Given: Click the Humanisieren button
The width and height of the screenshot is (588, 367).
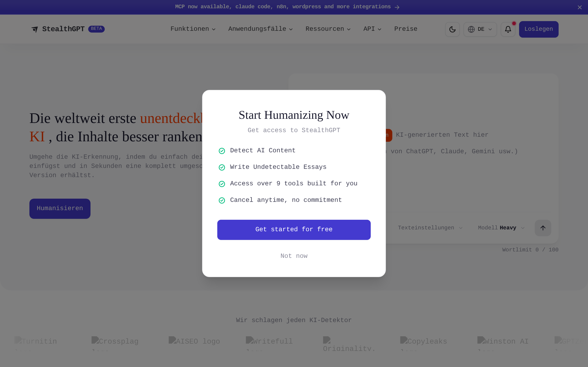Looking at the screenshot, I should (x=60, y=209).
